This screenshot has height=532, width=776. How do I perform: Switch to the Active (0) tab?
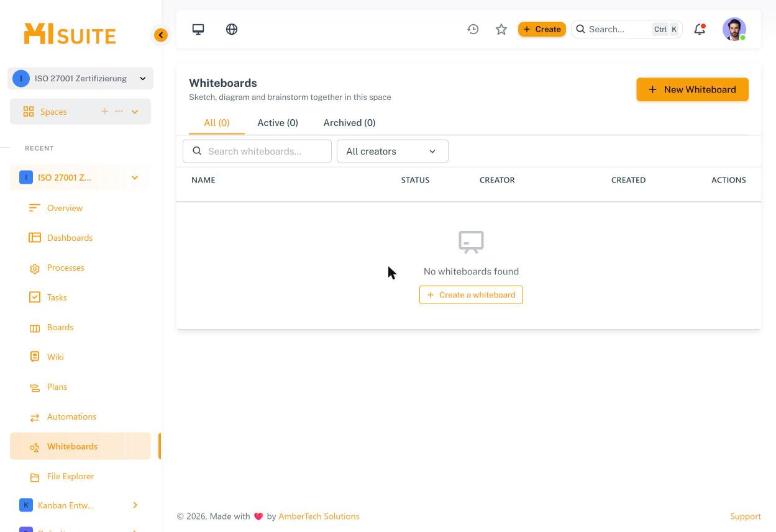pos(278,123)
